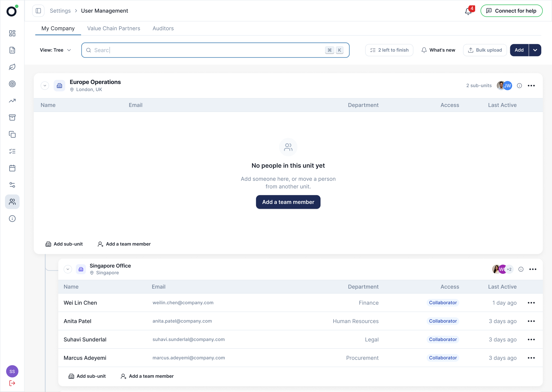The width and height of the screenshot is (552, 392).
Task: Open the notifications bell icon
Action: (x=468, y=11)
